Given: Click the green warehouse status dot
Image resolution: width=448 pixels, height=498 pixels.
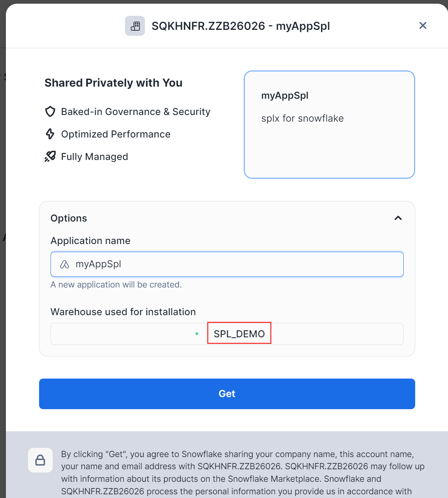Looking at the screenshot, I should point(197,334).
